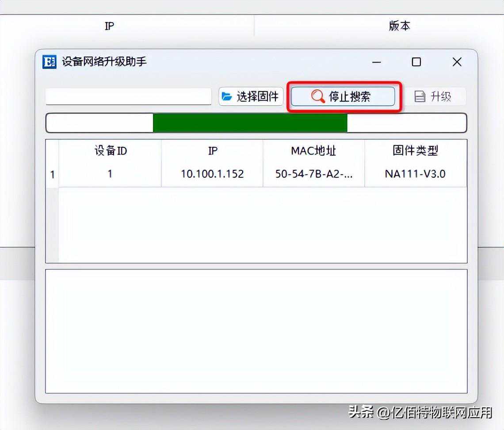Click the 升级 upgrade button
504x430 pixels.
(x=435, y=96)
